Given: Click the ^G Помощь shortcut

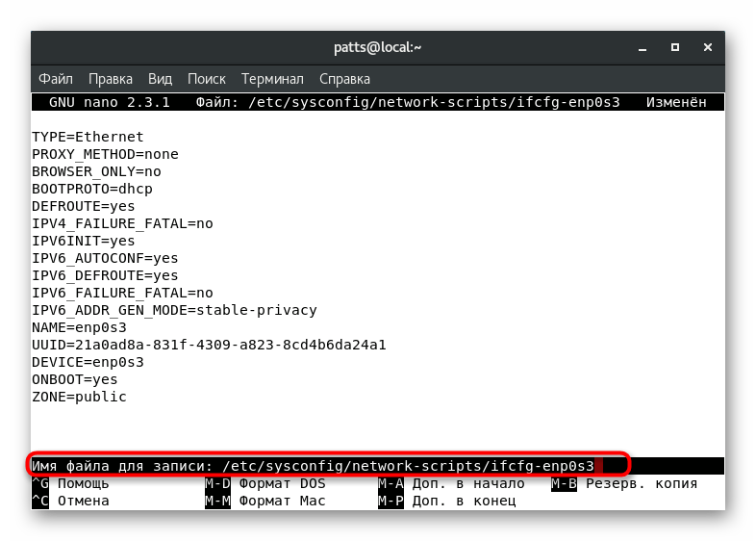Looking at the screenshot, I should coord(70,483).
